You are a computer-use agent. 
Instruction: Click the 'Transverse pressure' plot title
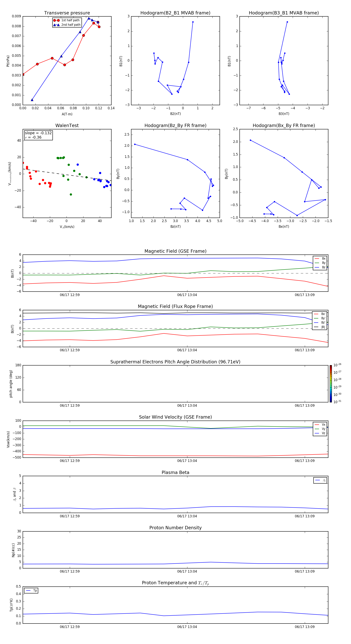67,13
